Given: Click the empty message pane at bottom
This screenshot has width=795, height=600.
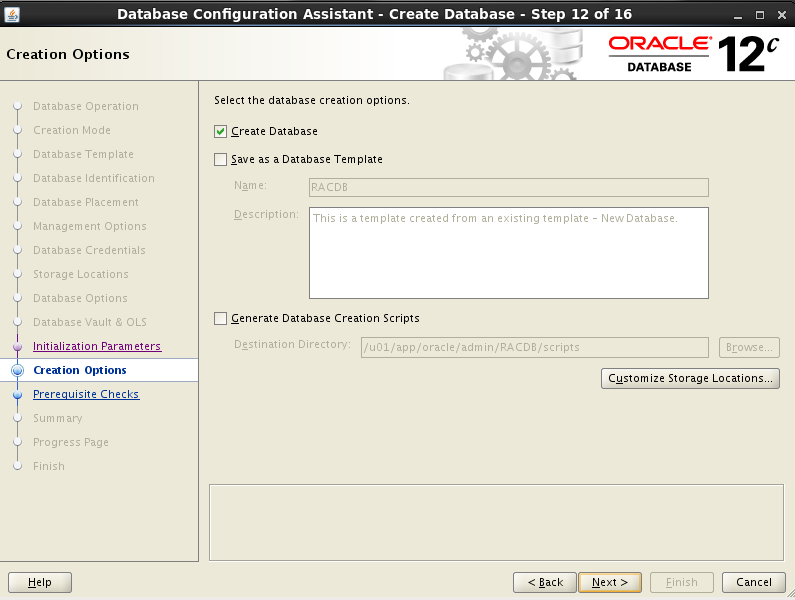Looking at the screenshot, I should pyautogui.click(x=496, y=522).
